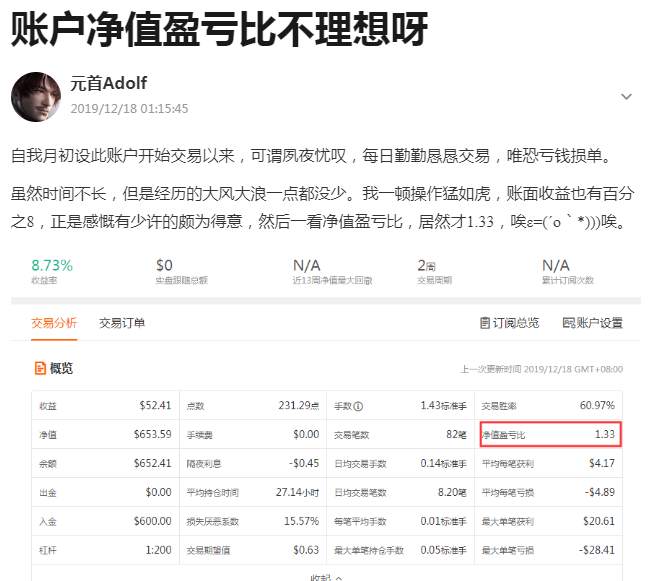Open the 订阅总览 link
661x581 pixels.
click(516, 323)
